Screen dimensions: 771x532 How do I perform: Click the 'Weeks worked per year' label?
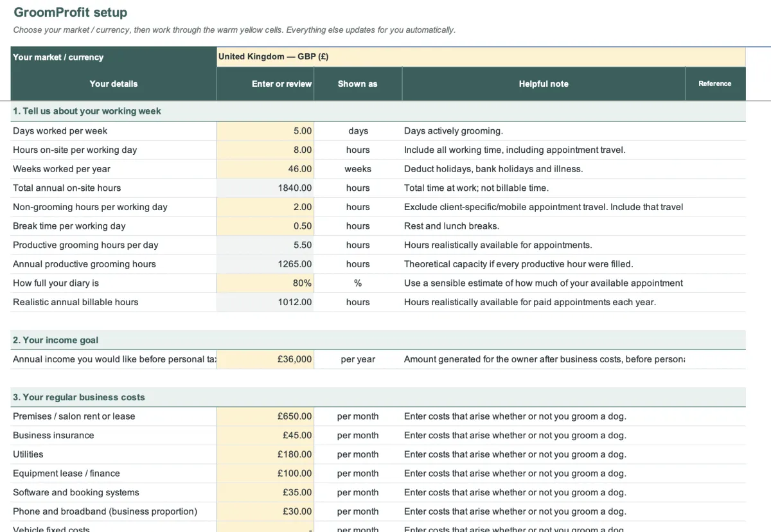click(62, 169)
